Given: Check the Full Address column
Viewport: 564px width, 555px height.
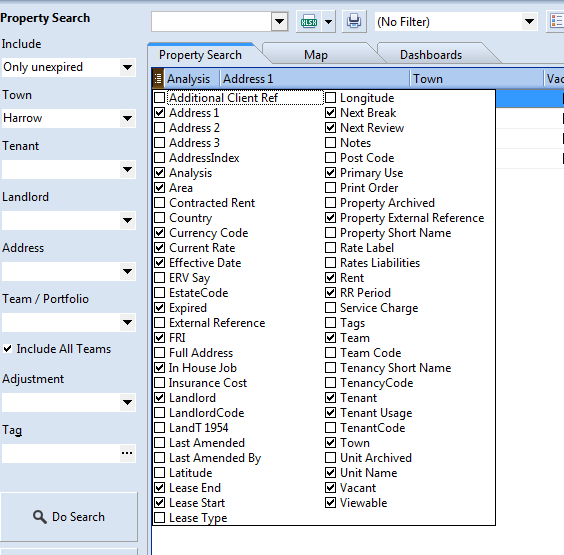Looking at the screenshot, I should coord(160,353).
